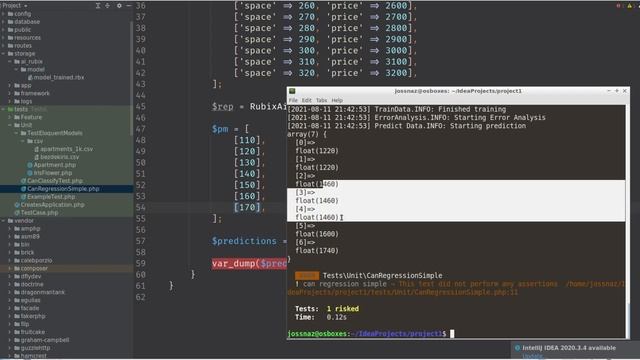Click the database folder icon
The width and height of the screenshot is (640, 360).
pos(11,22)
